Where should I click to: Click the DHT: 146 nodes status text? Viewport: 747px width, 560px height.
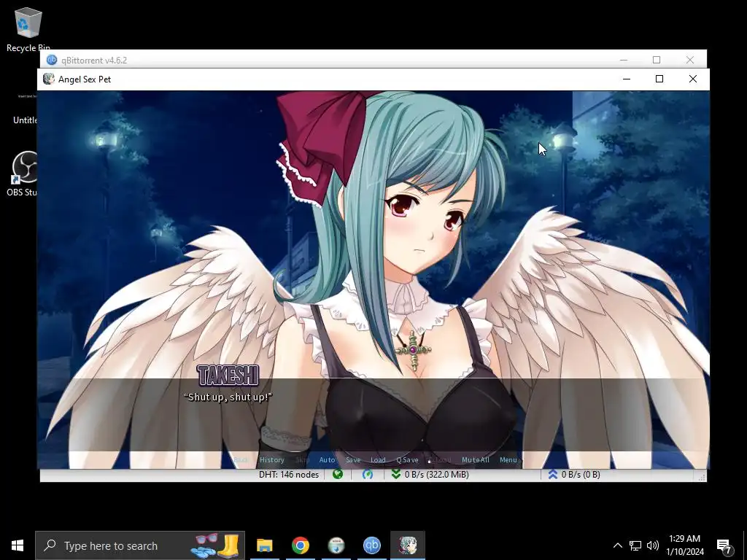click(x=289, y=474)
